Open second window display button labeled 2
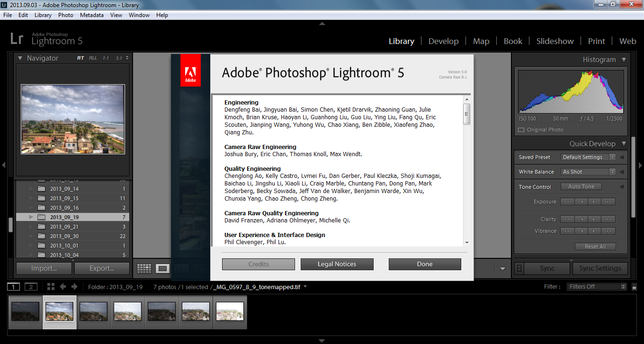644x344 pixels. 31,287
